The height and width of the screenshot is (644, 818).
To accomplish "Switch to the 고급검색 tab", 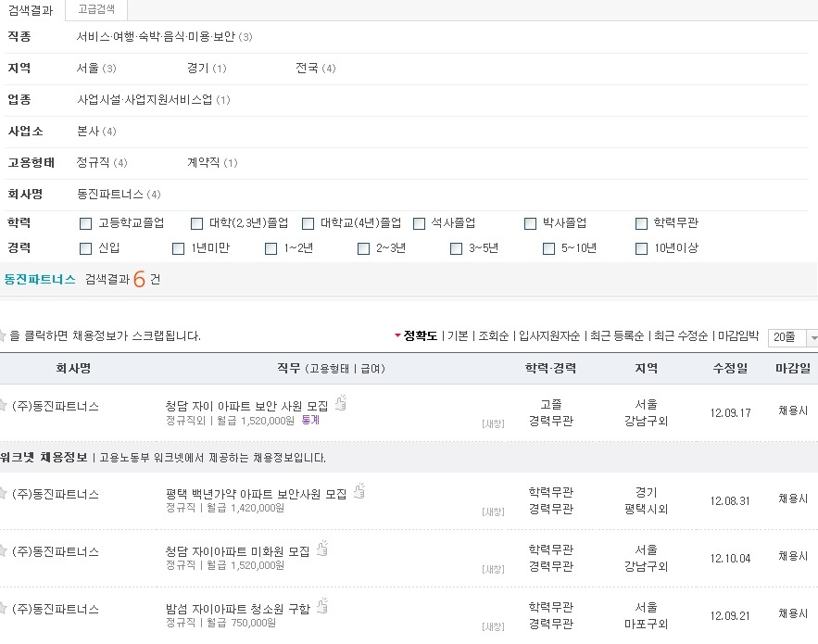I will (x=96, y=9).
